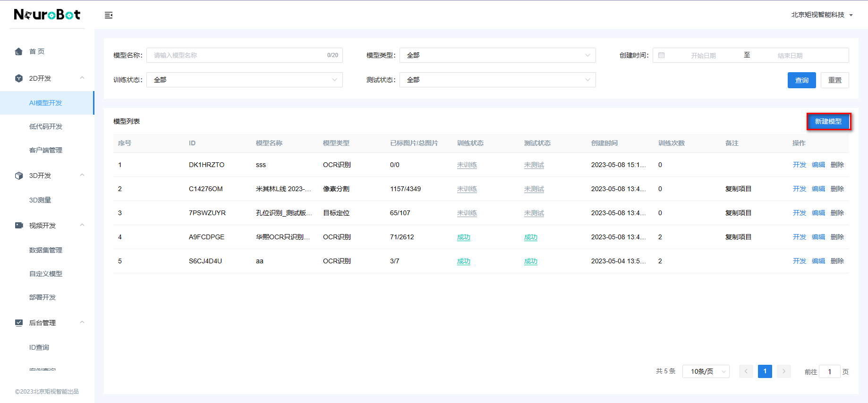
Task: Click 删除 for model S6CJ4D4U
Action: pos(837,261)
